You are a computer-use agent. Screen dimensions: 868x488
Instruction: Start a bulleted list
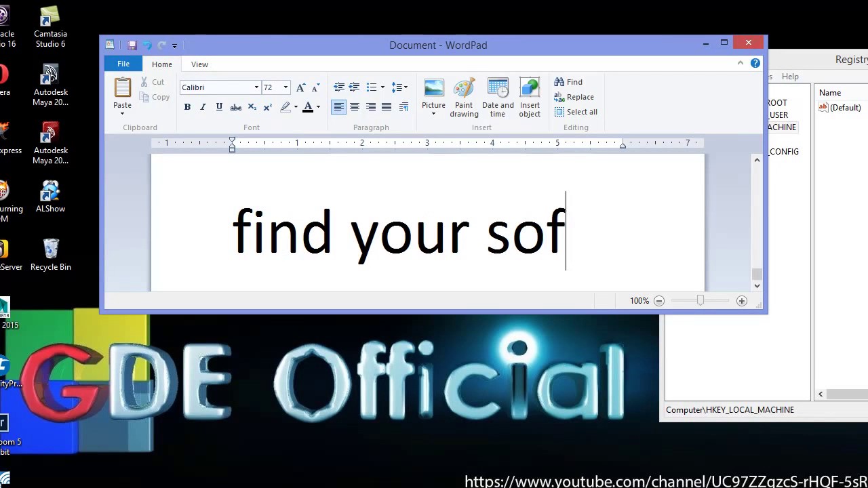(372, 87)
